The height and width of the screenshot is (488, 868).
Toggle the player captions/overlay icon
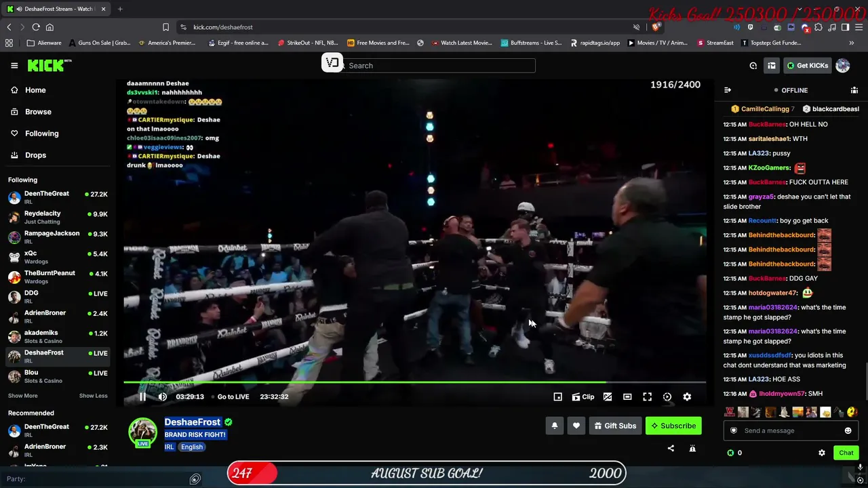click(608, 397)
